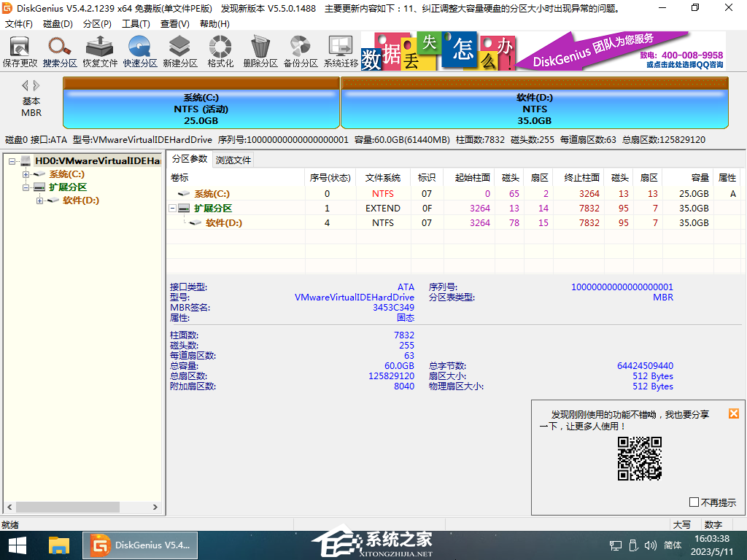Click the 删除分区 delete partition icon
Image resolution: width=747 pixels, height=560 pixels.
click(260, 51)
